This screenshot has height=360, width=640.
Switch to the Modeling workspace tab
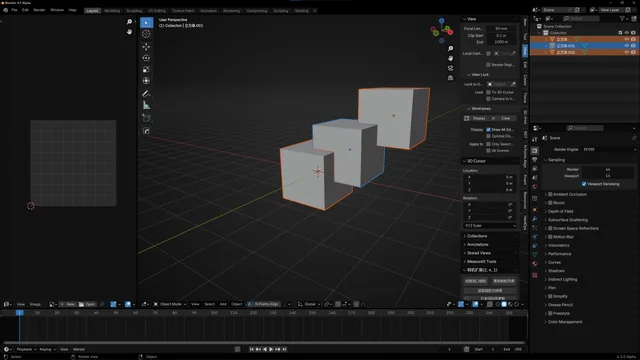[112, 11]
